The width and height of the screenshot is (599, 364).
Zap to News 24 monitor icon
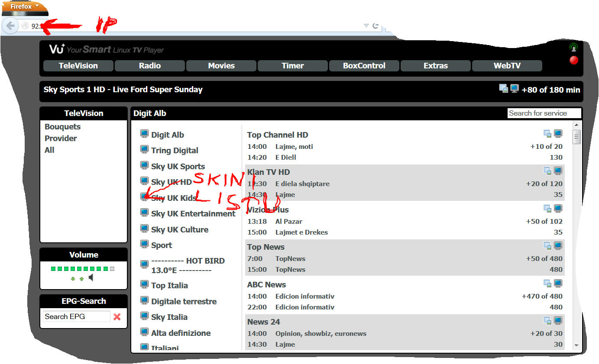coord(558,321)
